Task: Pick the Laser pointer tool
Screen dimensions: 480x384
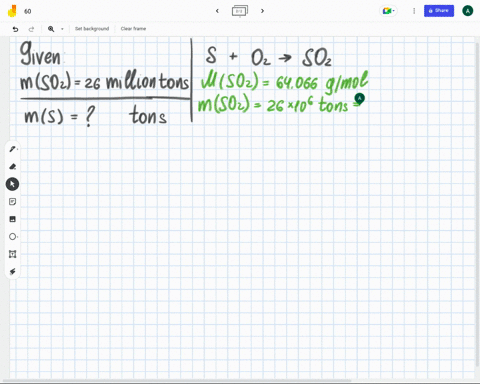Action: 12,272
